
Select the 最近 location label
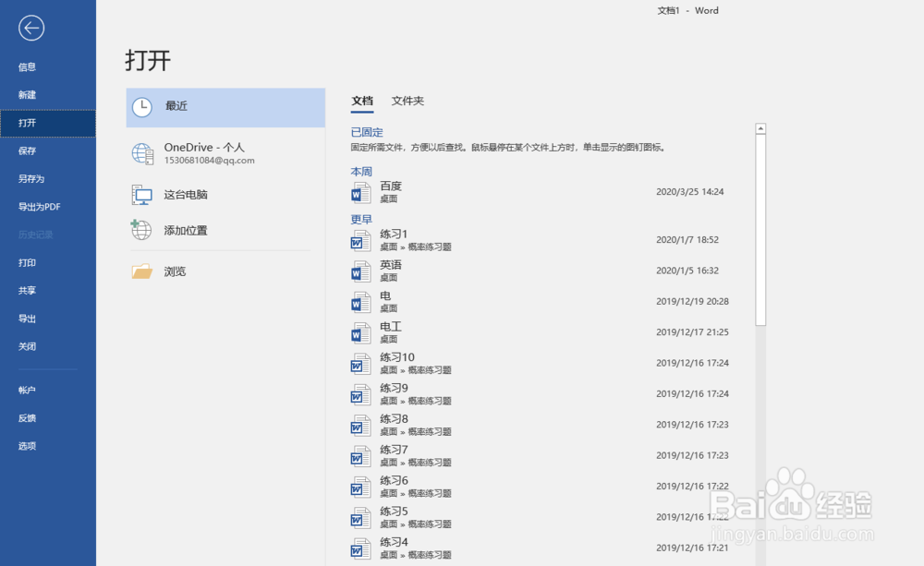click(x=176, y=106)
